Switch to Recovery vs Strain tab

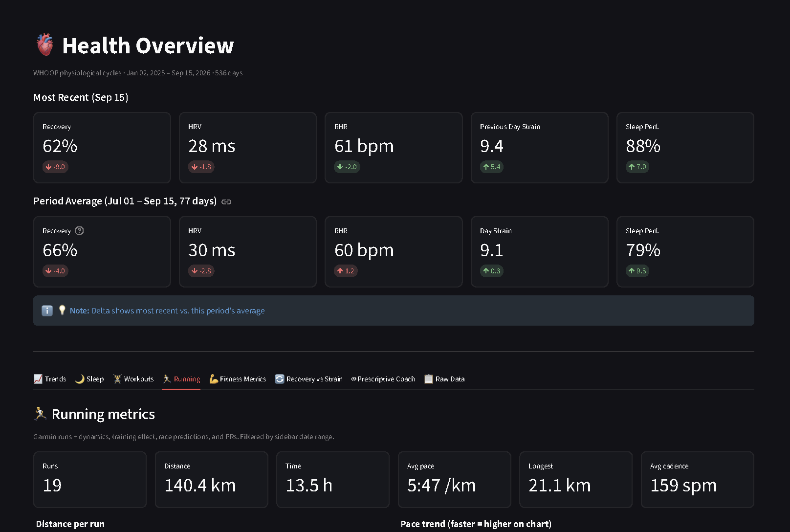click(308, 379)
